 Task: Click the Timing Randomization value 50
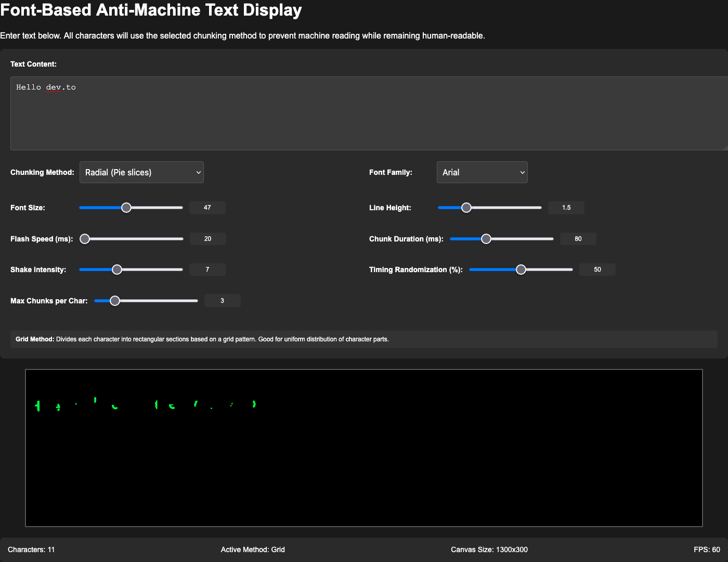click(597, 270)
